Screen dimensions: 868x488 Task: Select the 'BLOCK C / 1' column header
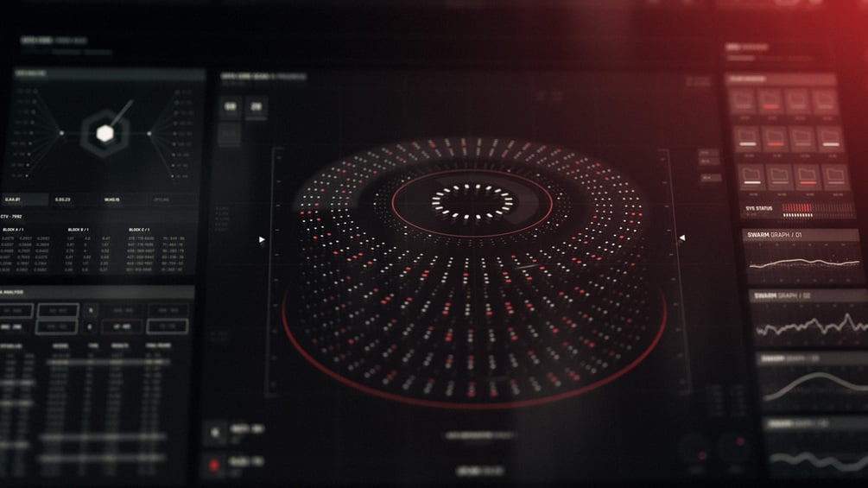point(139,230)
